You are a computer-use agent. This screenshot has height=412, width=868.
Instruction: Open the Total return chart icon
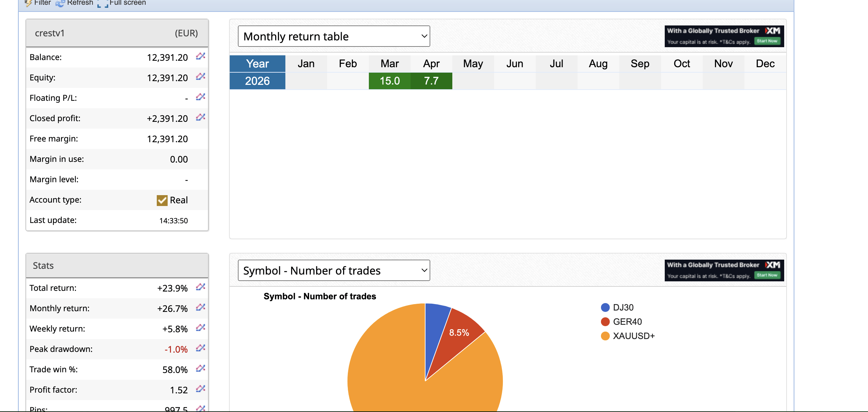click(x=200, y=287)
